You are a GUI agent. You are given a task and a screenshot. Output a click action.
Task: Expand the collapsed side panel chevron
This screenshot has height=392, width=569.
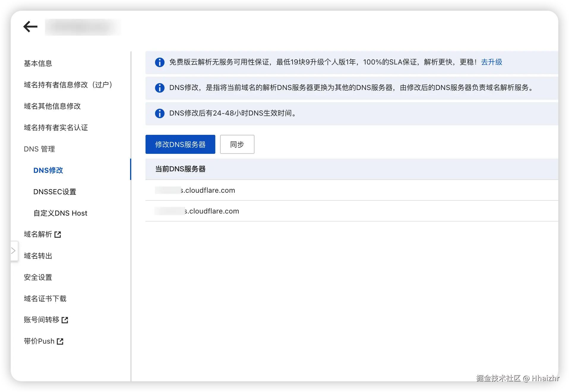point(14,251)
